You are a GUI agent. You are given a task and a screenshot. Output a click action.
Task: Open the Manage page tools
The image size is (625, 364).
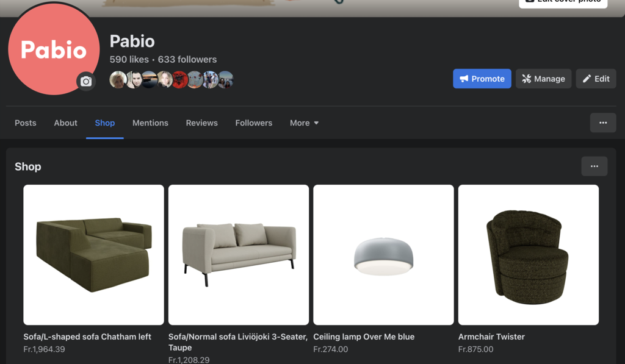pyautogui.click(x=543, y=79)
